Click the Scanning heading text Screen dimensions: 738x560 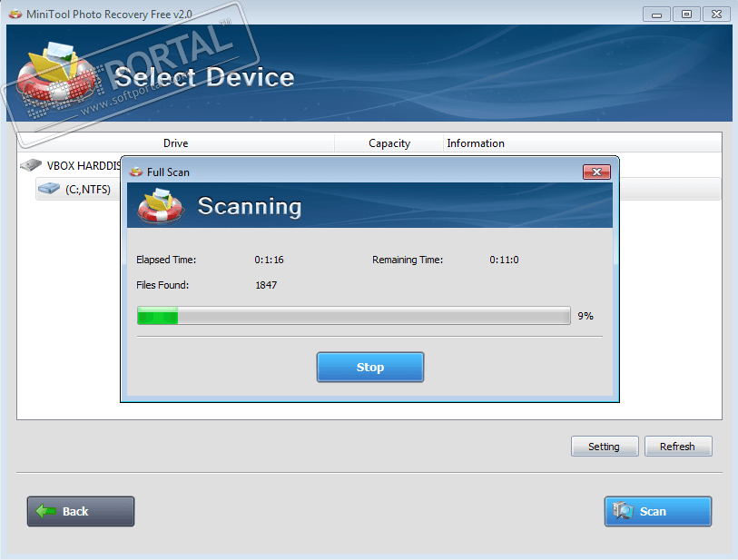[250, 207]
